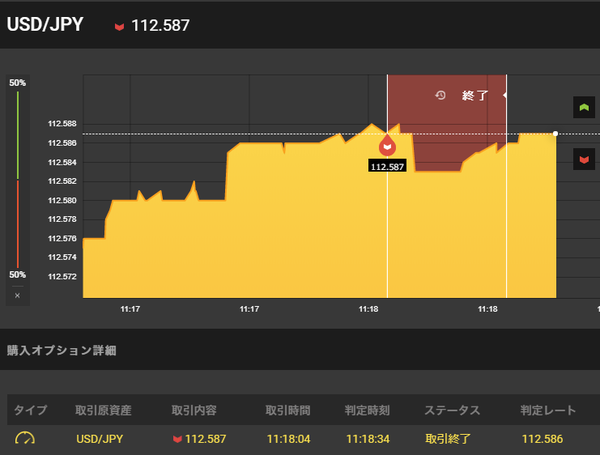Click the green High (up) arrow button
The image size is (600, 455).
(584, 107)
